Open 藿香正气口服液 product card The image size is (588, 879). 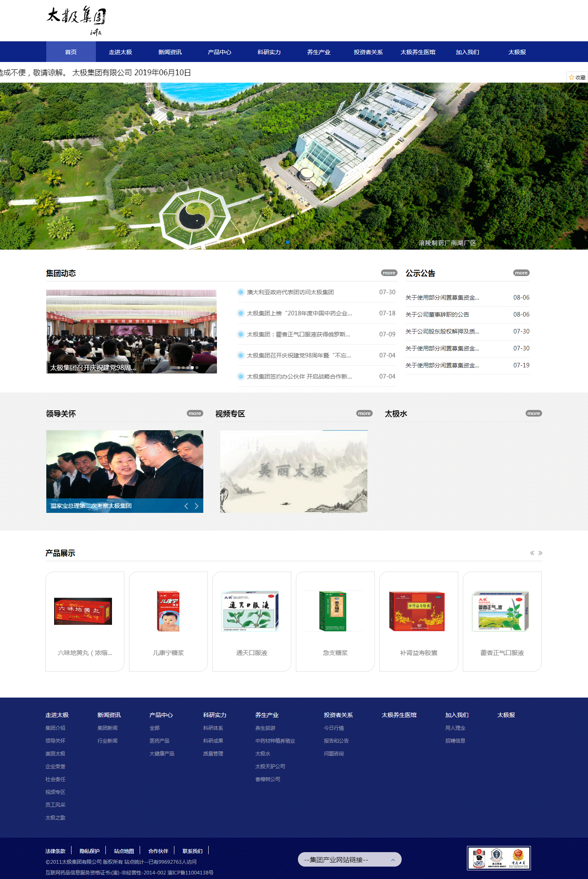(x=502, y=622)
